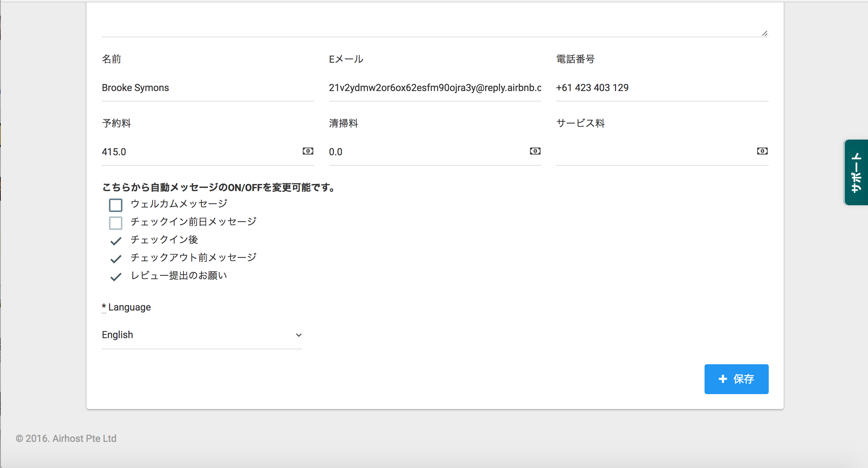Disable チェックアウト前メッセージ checkmark
The image size is (868, 468).
[116, 259]
